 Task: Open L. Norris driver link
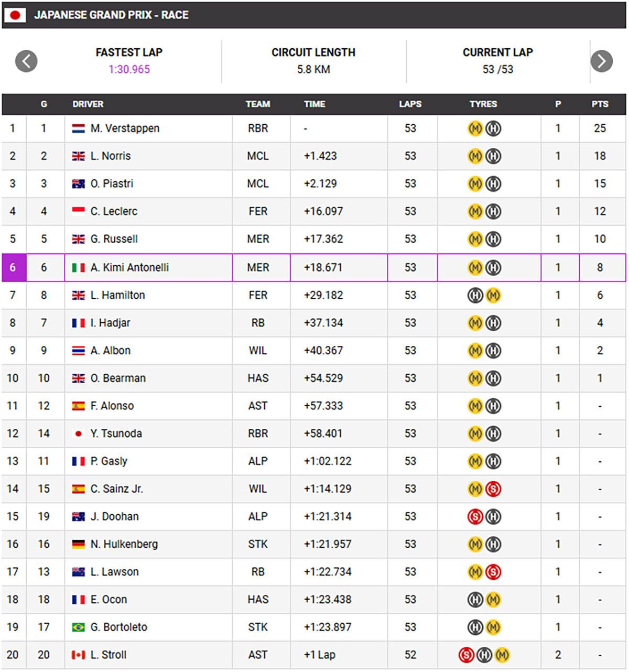coord(111,156)
